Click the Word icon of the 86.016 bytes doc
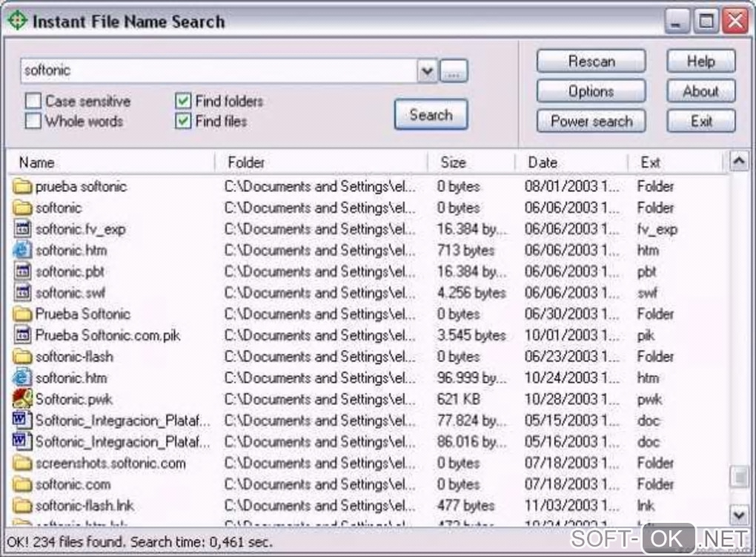 pos(21,441)
